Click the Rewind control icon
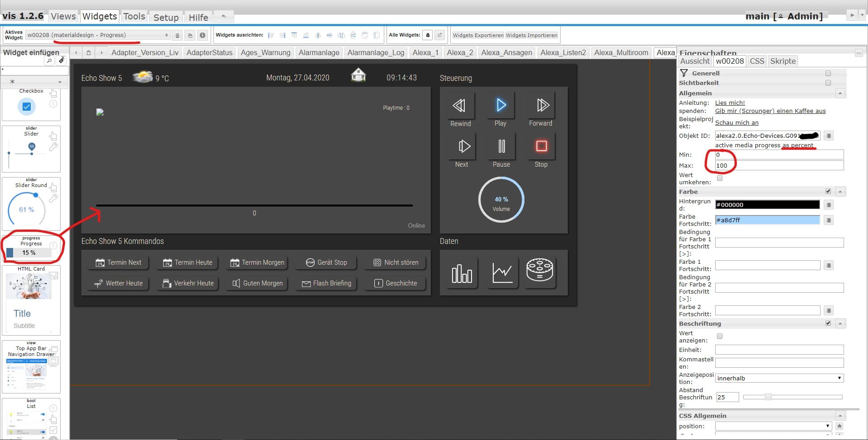Image resolution: width=868 pixels, height=440 pixels. pos(461,106)
